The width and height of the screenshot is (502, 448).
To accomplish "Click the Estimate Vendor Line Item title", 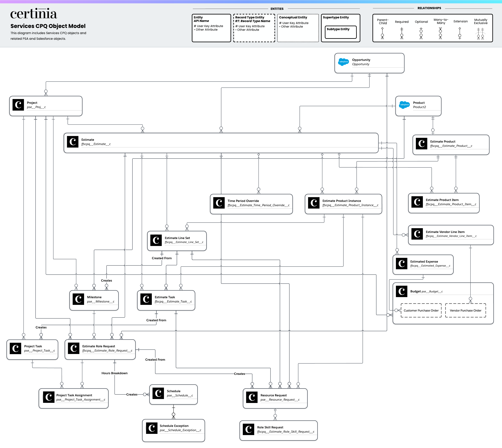I will click(445, 232).
